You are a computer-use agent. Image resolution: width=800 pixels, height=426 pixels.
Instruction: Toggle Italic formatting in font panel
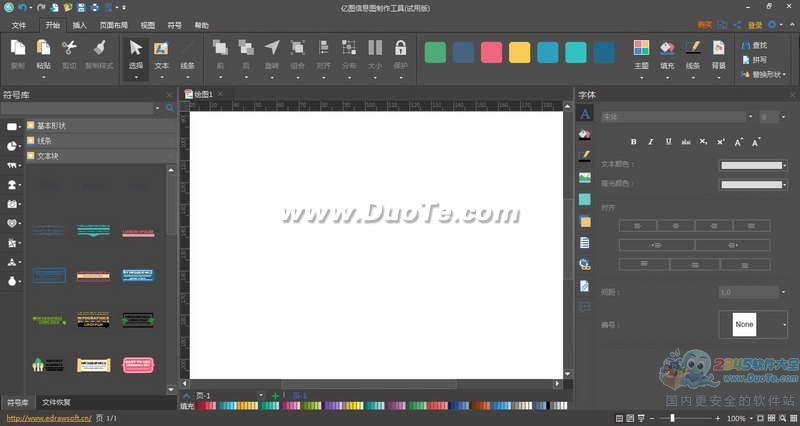[x=651, y=142]
